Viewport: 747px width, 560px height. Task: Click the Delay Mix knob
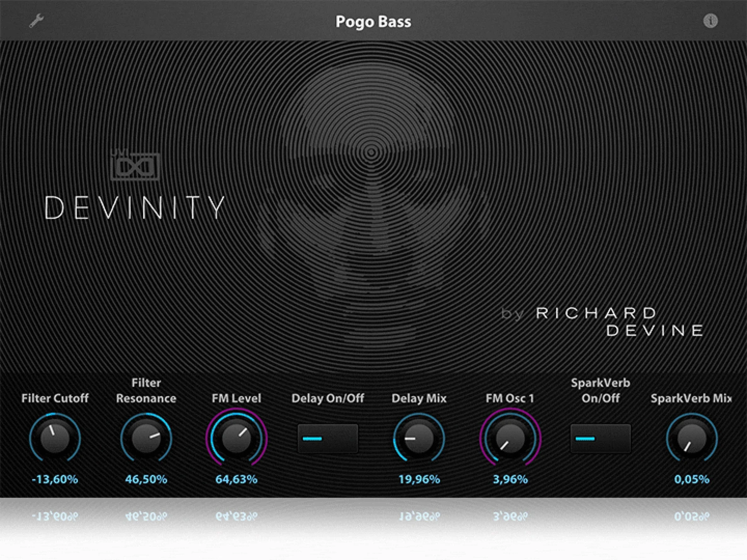(419, 438)
